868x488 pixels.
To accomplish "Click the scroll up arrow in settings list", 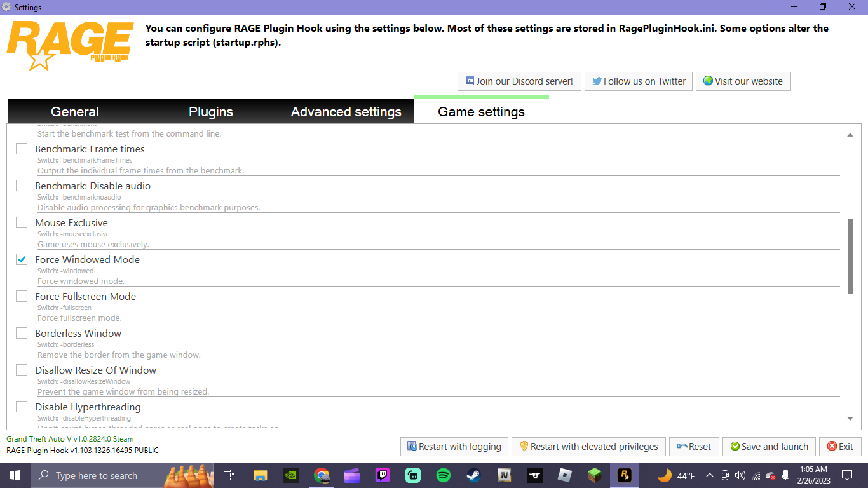I will point(850,135).
